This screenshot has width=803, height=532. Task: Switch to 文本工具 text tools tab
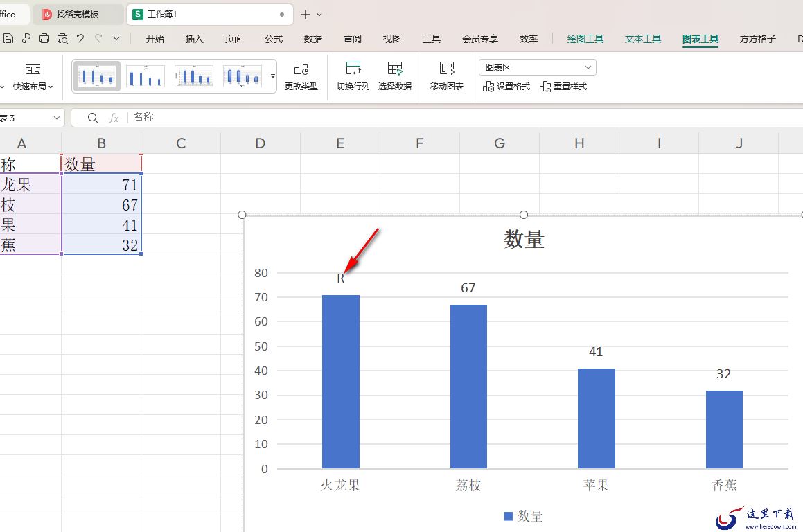coord(643,39)
